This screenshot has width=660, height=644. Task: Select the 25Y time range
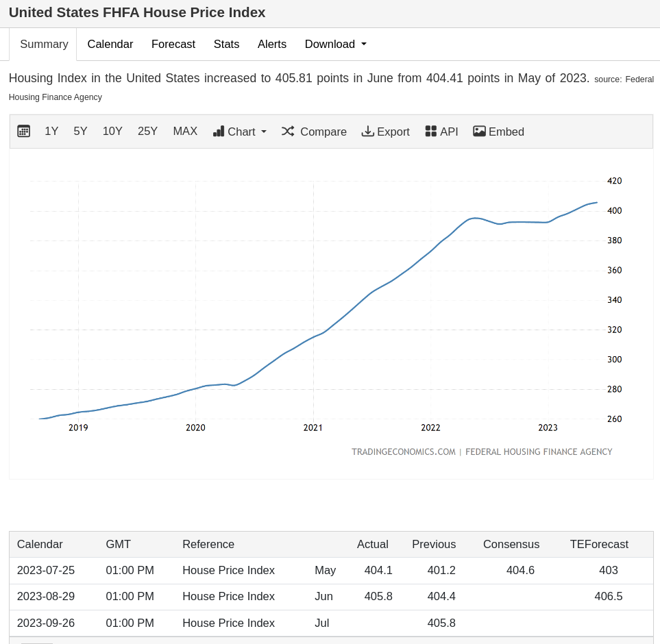click(x=147, y=132)
